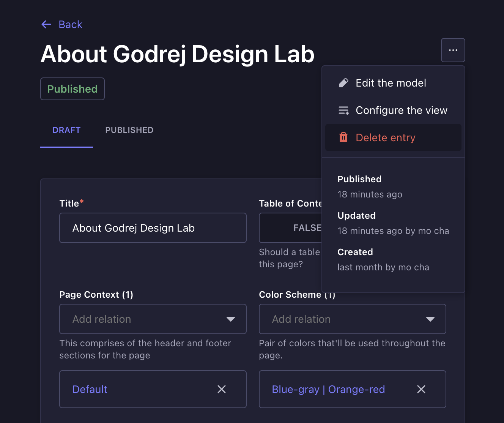504x423 pixels.
Task: Select the DRAFT tab
Action: pos(66,130)
